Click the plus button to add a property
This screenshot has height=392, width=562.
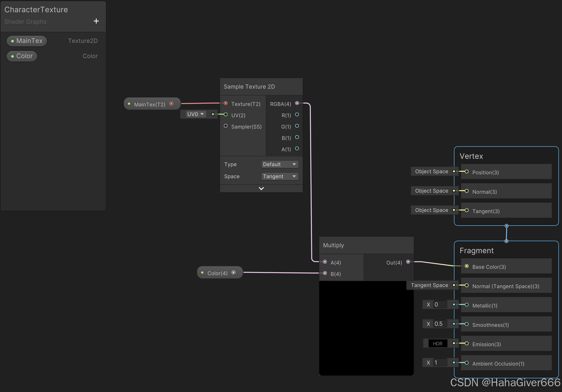pos(96,21)
